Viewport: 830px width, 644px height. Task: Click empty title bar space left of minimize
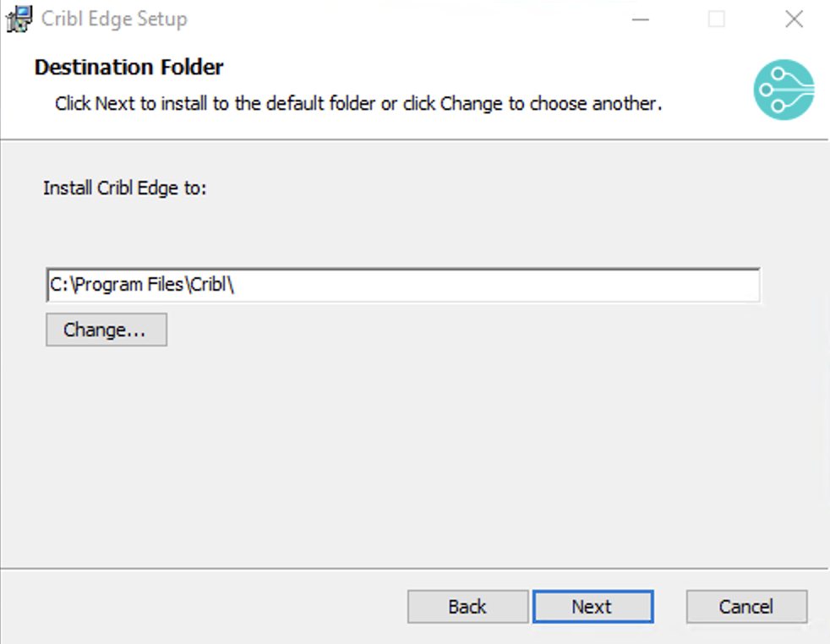click(423, 19)
